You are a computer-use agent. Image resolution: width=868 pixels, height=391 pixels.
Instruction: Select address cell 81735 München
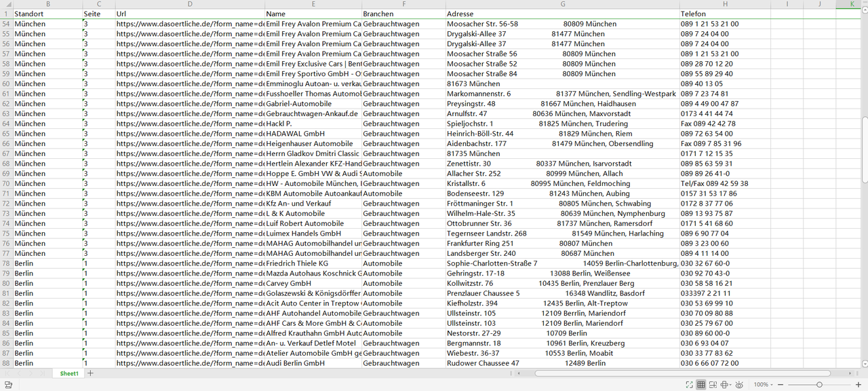[562, 153]
